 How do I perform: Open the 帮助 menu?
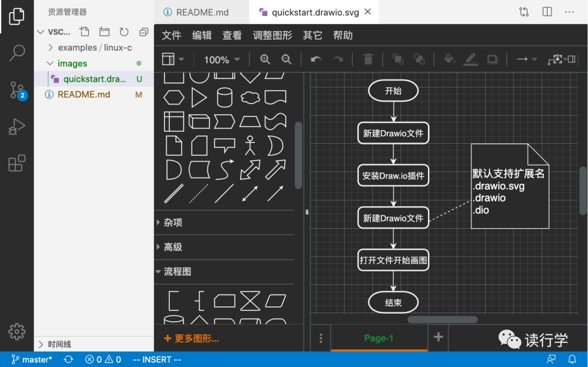[343, 35]
